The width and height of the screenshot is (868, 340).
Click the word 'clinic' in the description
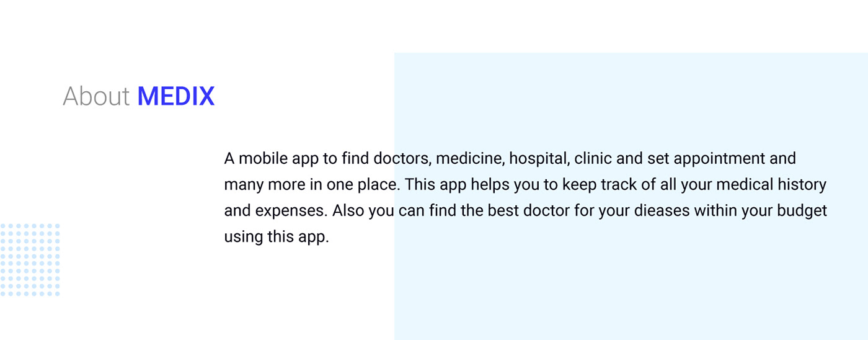[x=593, y=159]
